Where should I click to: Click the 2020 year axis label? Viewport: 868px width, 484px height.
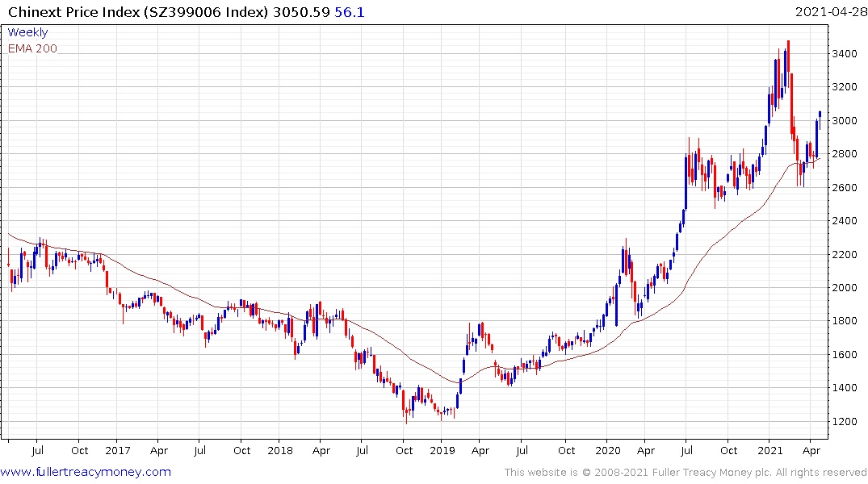tap(608, 450)
